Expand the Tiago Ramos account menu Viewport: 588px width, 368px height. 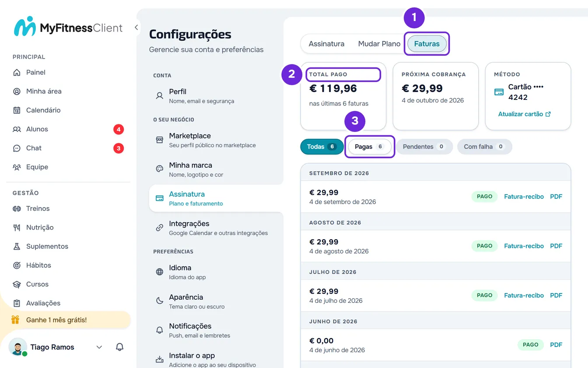point(99,347)
